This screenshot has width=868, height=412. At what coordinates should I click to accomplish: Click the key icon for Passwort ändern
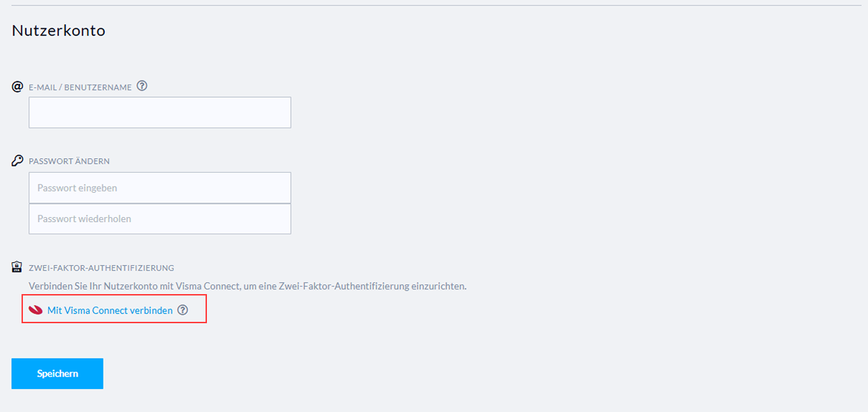click(x=17, y=161)
